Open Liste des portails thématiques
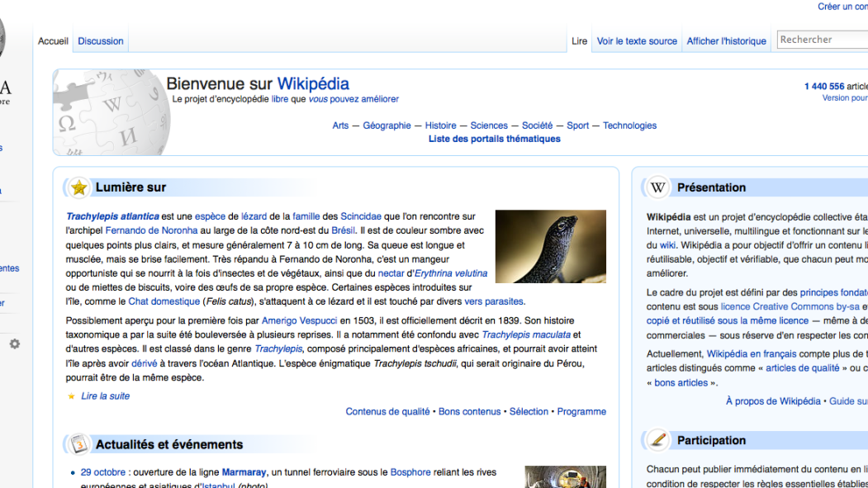Image resolution: width=868 pixels, height=488 pixels. coord(494,139)
